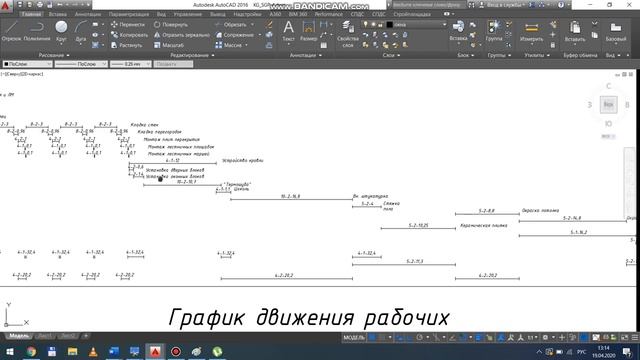Click the Перенести (Move) tool
This screenshot has width=640, height=360.
(128, 24)
